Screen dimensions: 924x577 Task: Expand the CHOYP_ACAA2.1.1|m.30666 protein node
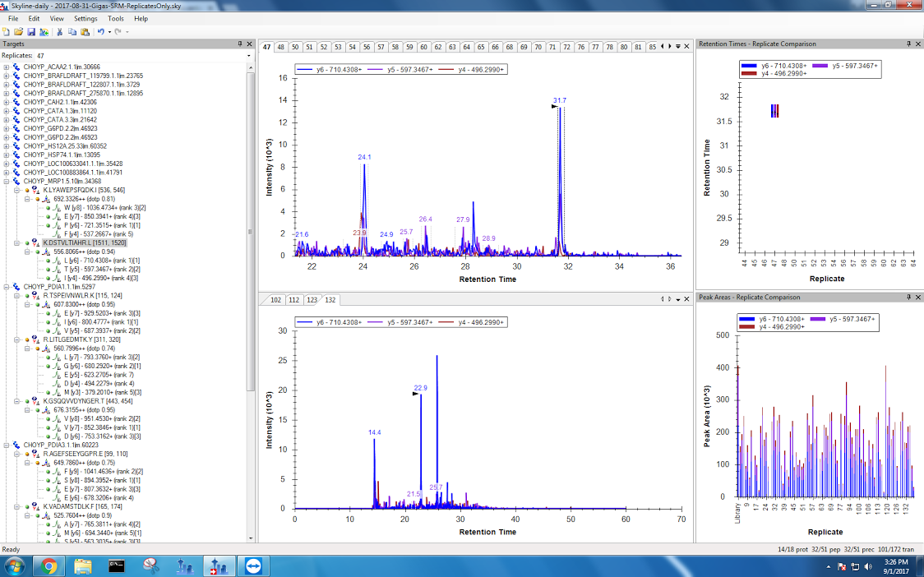click(x=7, y=67)
